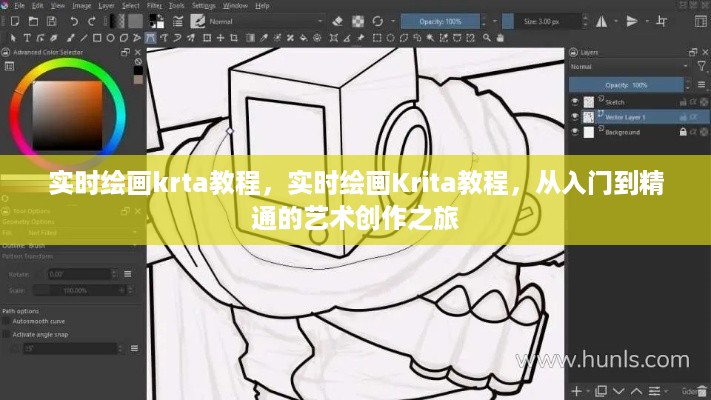Select the Zoom magnifier tool
The width and height of the screenshot is (711, 400).
487,38
